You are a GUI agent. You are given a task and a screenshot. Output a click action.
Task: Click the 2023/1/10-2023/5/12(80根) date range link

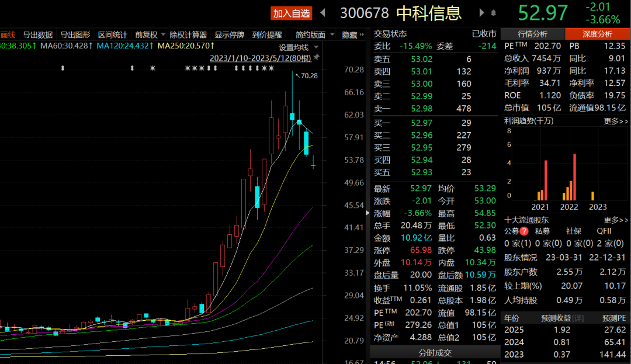point(261,58)
